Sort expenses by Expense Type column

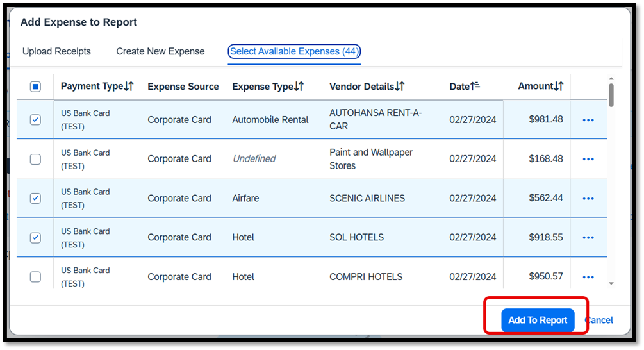(298, 87)
